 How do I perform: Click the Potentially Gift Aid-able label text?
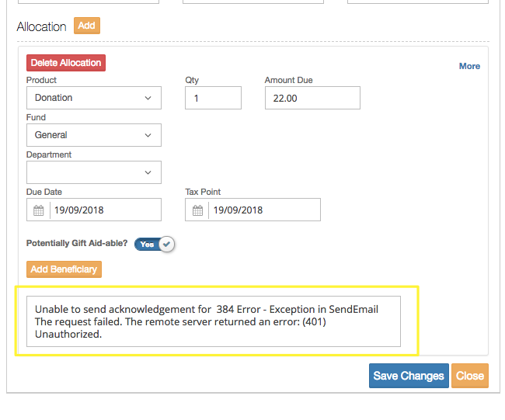pyautogui.click(x=77, y=243)
